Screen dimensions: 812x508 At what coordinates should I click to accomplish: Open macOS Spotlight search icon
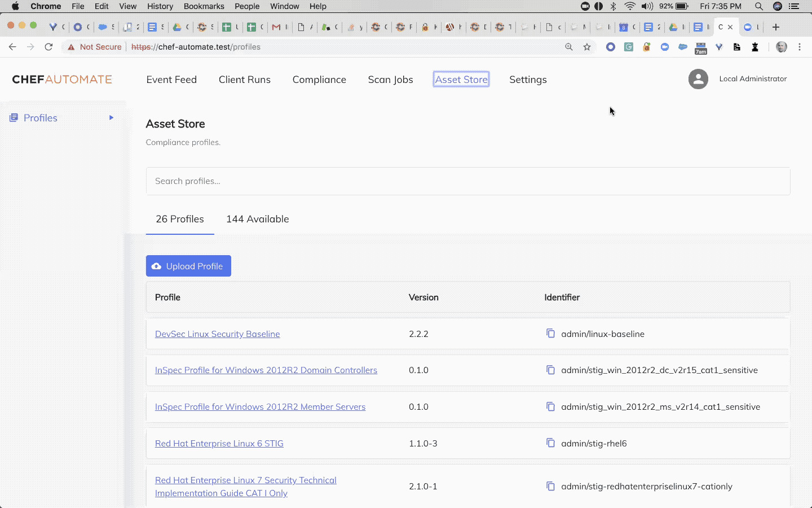(x=759, y=6)
